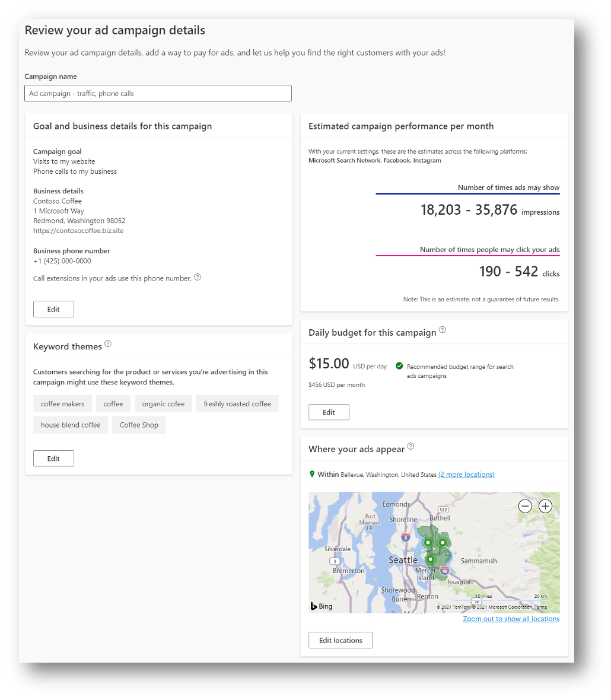The width and height of the screenshot is (611, 700).
Task: Open the Keyword themes help icon
Action: [x=107, y=343]
